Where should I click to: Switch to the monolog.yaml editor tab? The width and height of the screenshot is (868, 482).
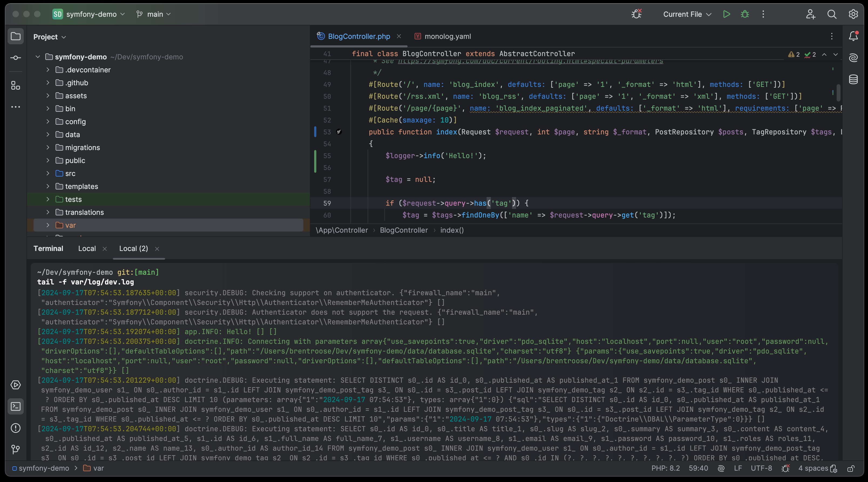(447, 36)
